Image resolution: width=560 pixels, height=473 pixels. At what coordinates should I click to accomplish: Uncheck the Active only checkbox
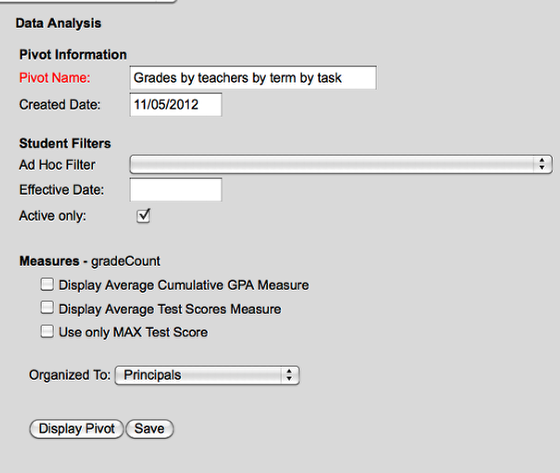(x=143, y=216)
